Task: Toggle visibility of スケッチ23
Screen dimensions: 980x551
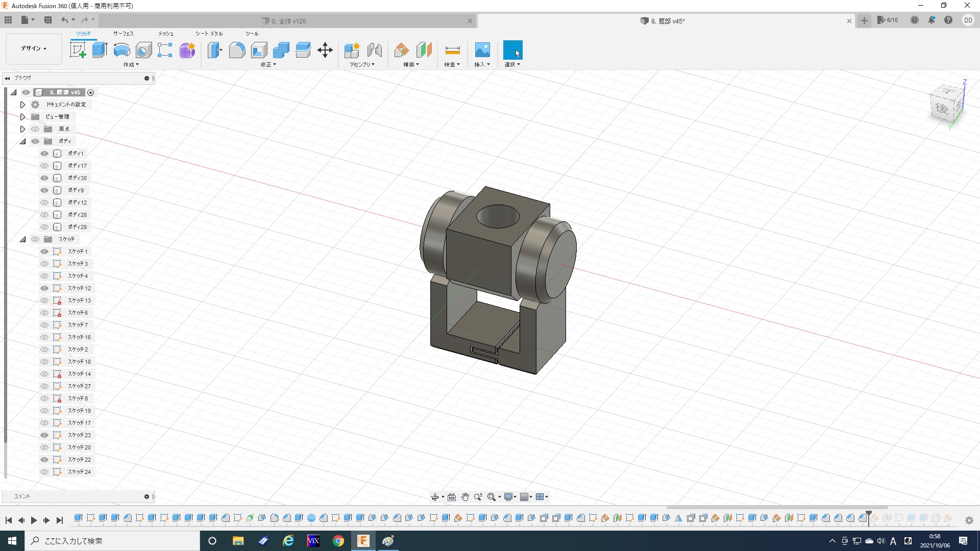Action: tap(44, 435)
